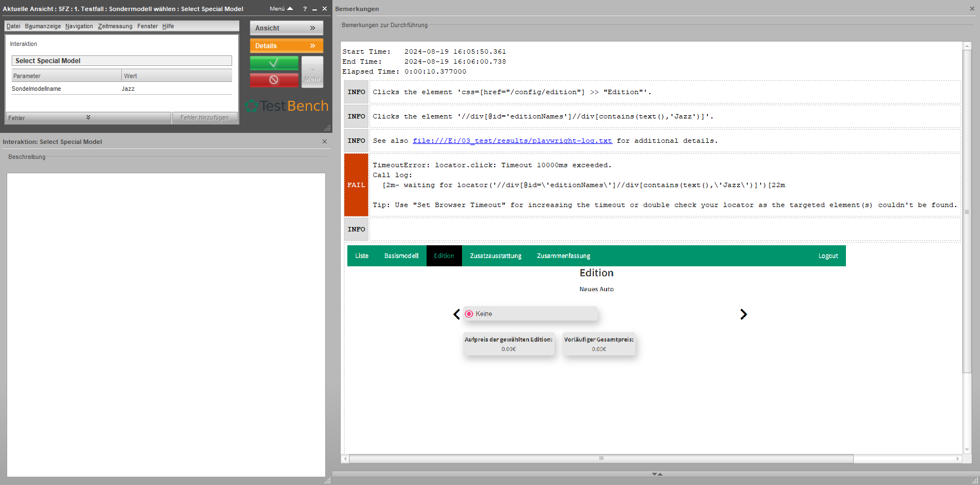Close the Interaktion description panel
980x485 pixels.
tap(325, 142)
